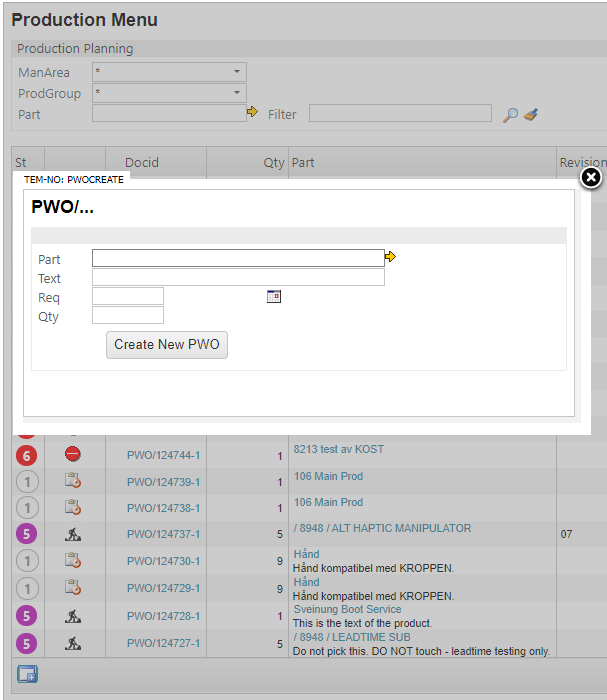Image resolution: width=607 pixels, height=700 pixels.
Task: Click the clipboard icon in row PWO/124739-1
Action: point(73,482)
